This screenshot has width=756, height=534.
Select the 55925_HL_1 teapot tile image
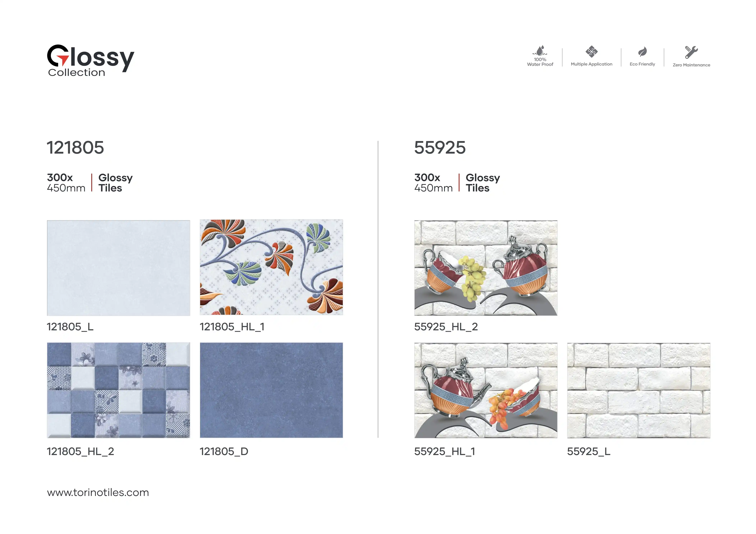(x=486, y=390)
